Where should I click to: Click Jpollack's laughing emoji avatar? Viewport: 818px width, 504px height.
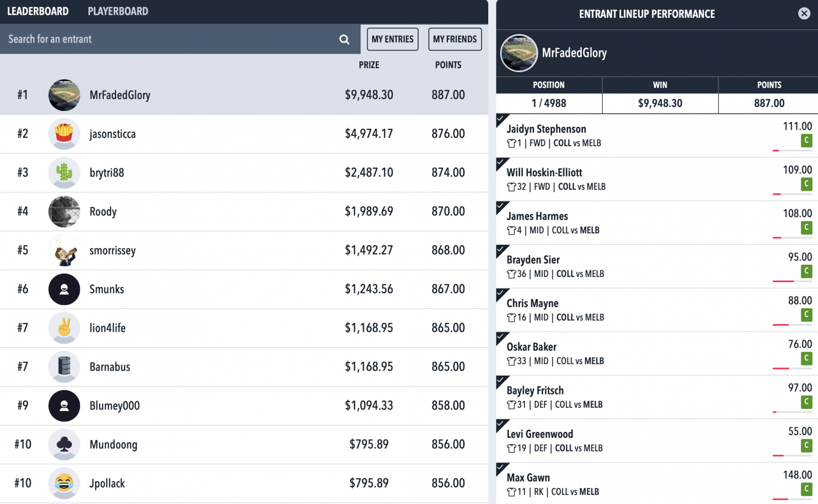tap(64, 484)
